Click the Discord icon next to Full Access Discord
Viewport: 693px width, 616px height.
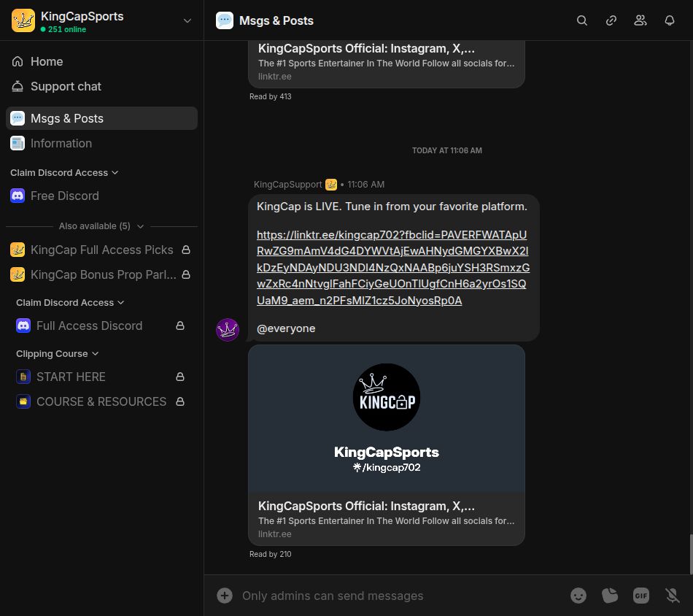23,326
